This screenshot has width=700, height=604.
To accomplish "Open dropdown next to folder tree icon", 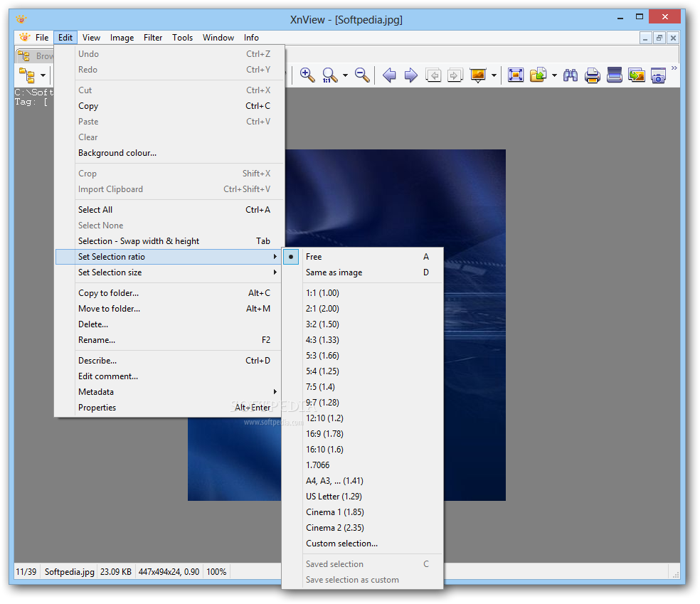I will [43, 75].
